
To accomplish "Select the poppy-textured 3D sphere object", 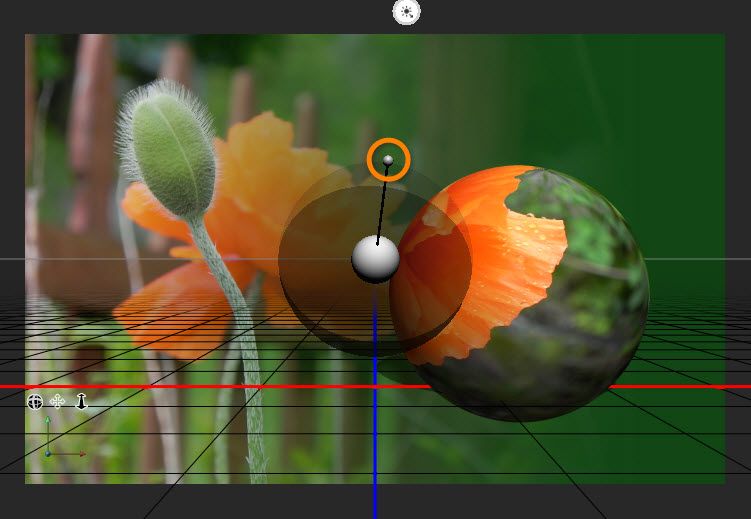I will (x=519, y=293).
